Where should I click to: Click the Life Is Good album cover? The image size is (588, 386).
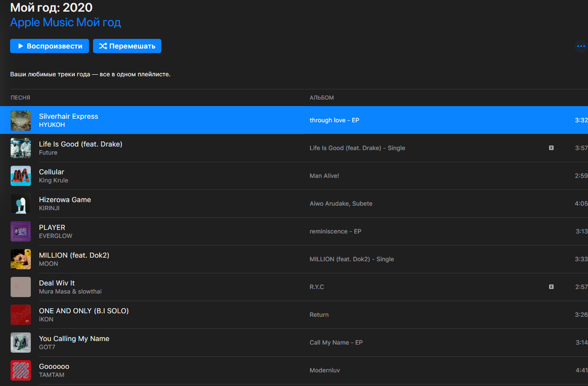click(21, 148)
